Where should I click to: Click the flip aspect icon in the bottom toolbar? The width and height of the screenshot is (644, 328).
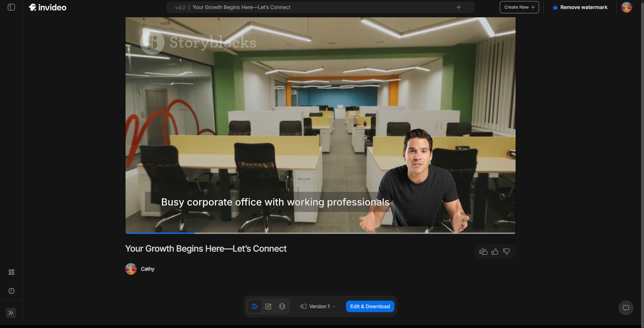282,306
